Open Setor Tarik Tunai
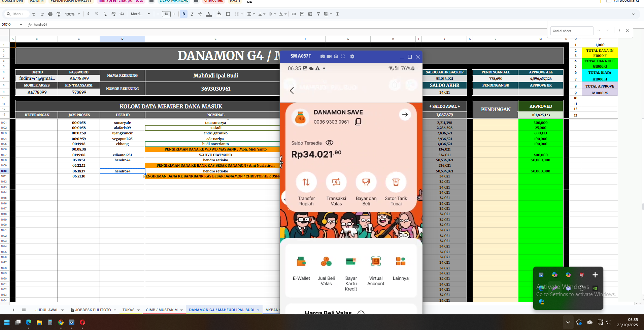The height and width of the screenshot is (330, 644). click(396, 189)
